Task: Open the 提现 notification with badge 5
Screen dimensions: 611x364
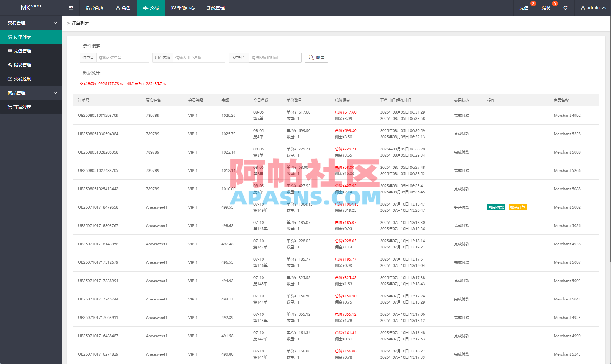Action: (545, 7)
